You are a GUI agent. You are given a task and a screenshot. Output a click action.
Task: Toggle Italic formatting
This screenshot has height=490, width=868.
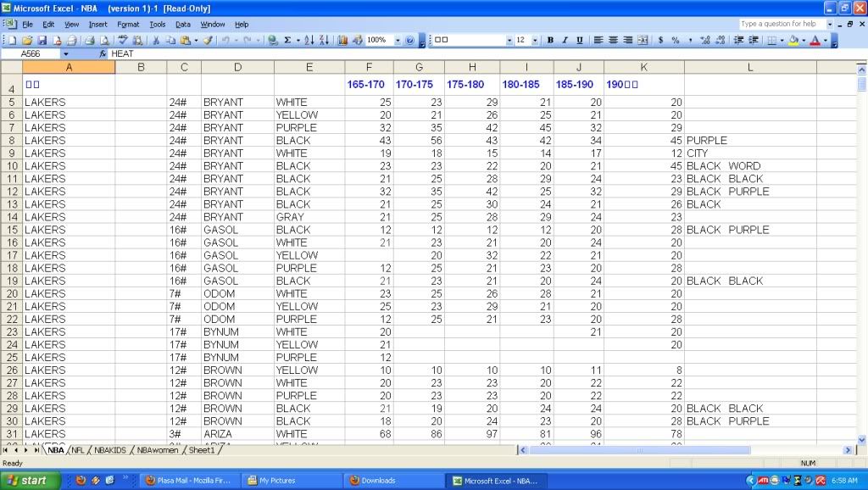[x=565, y=40]
